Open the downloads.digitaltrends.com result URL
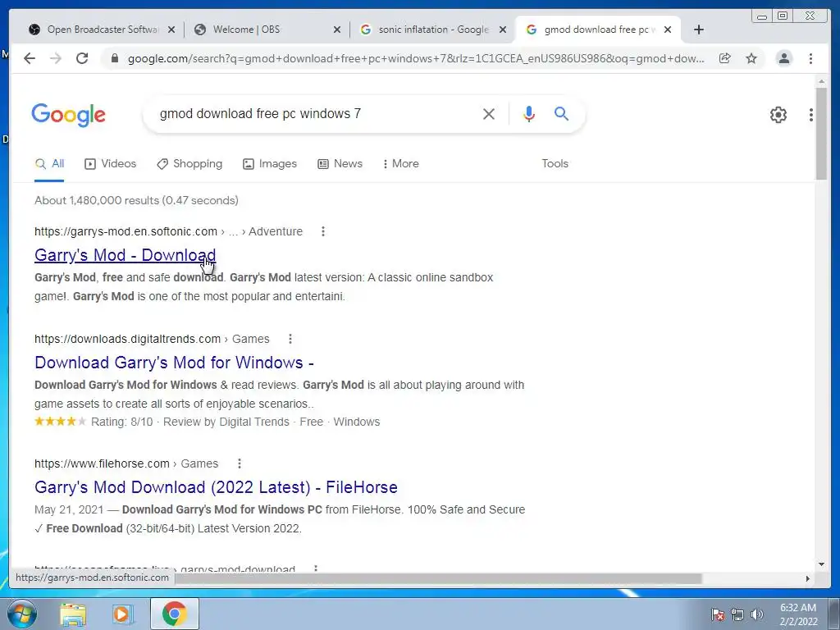This screenshot has width=840, height=630. (127, 339)
